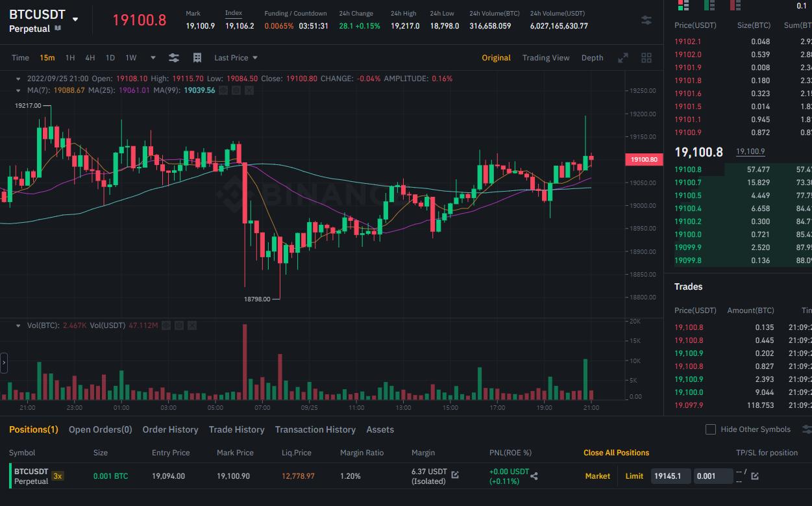
Task: Share the position PNL
Action: (x=534, y=476)
